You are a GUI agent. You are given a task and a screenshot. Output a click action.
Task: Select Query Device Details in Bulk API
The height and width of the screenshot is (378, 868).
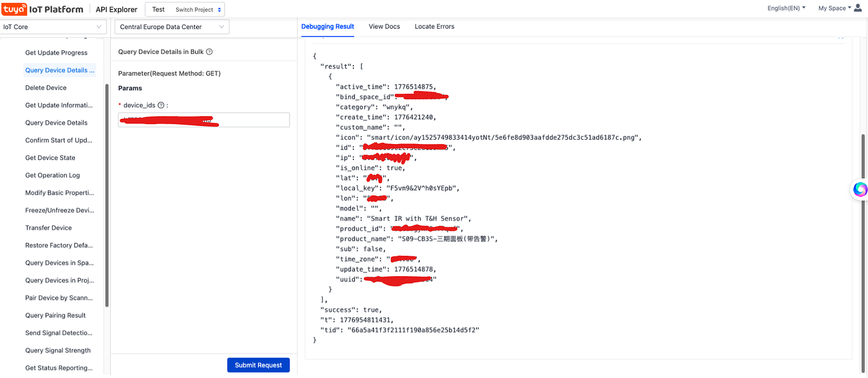60,70
